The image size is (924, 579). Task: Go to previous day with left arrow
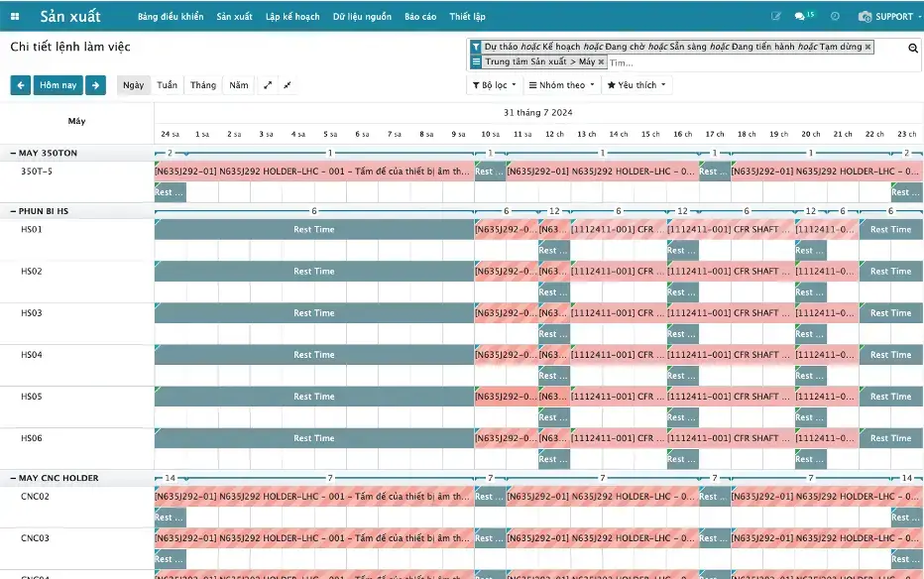click(x=20, y=85)
